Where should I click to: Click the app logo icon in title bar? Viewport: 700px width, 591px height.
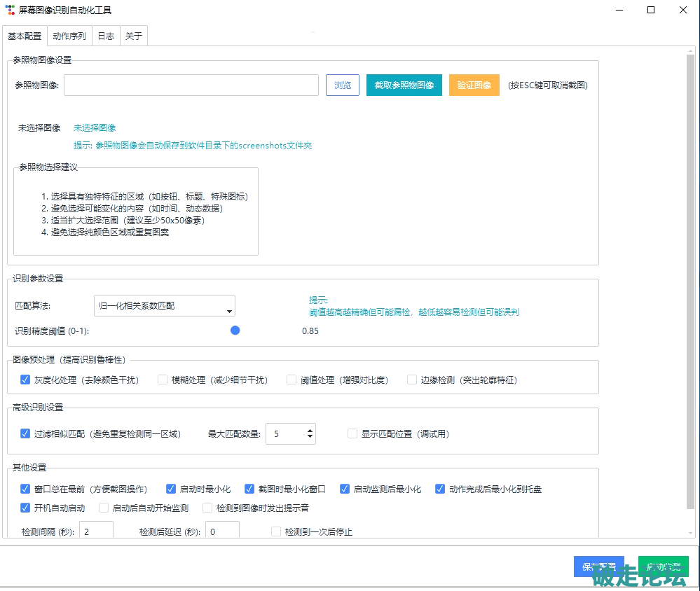10,10
